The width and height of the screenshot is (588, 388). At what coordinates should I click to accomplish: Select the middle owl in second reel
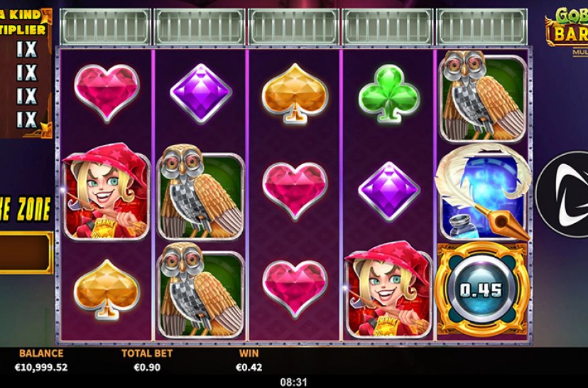pos(201,191)
